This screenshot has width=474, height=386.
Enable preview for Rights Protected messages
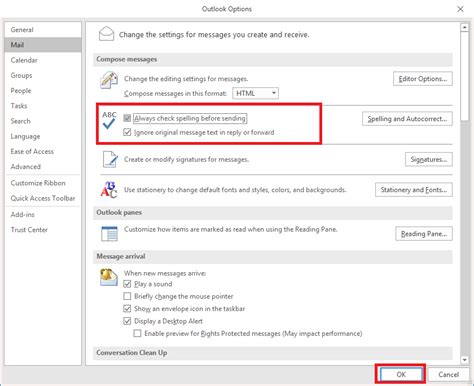pos(137,333)
